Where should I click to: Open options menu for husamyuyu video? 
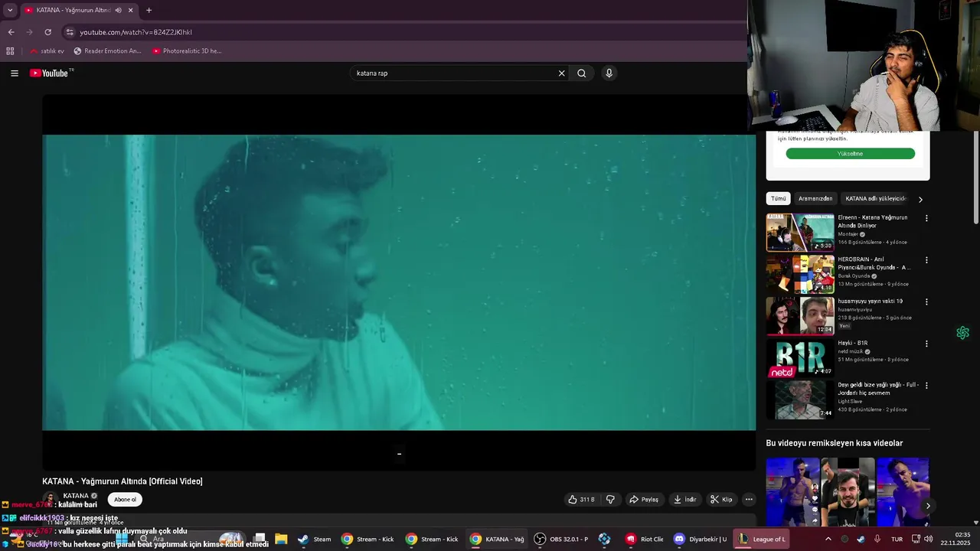926,302
